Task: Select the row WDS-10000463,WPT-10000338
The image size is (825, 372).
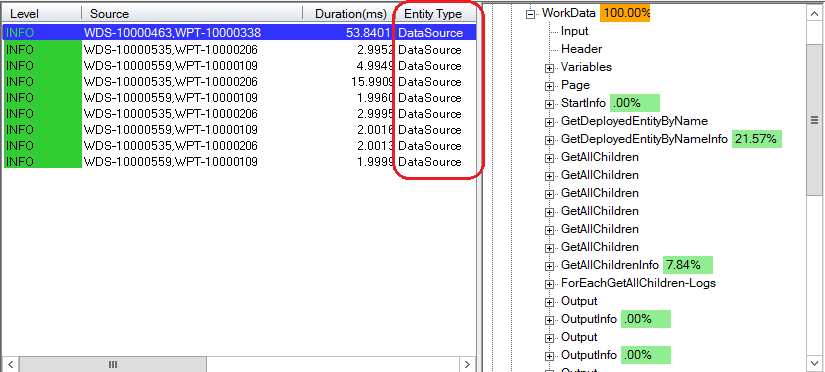Action: point(239,33)
